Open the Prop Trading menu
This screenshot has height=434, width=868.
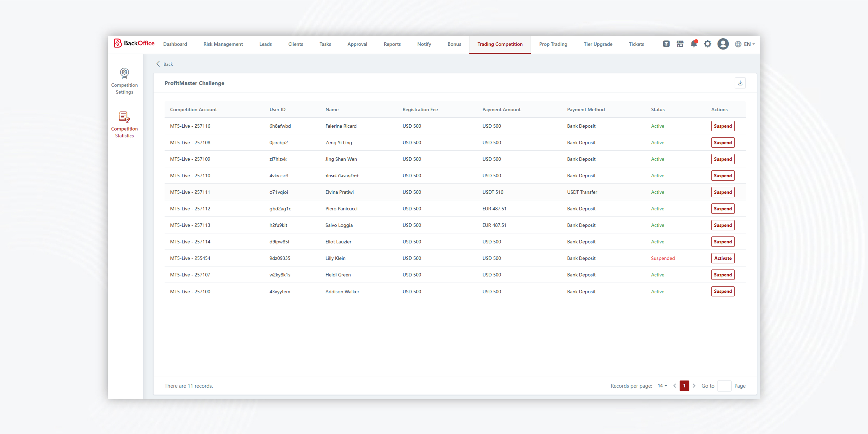tap(553, 44)
